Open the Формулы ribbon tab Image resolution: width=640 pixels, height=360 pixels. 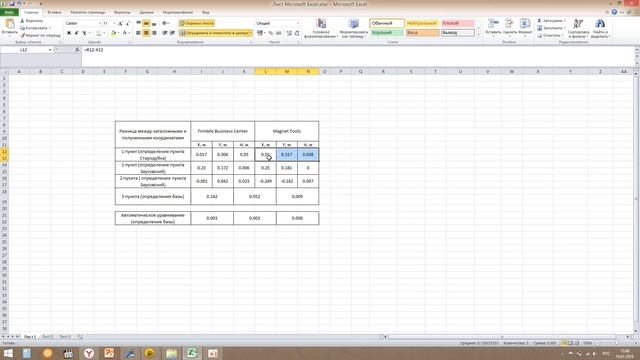122,12
